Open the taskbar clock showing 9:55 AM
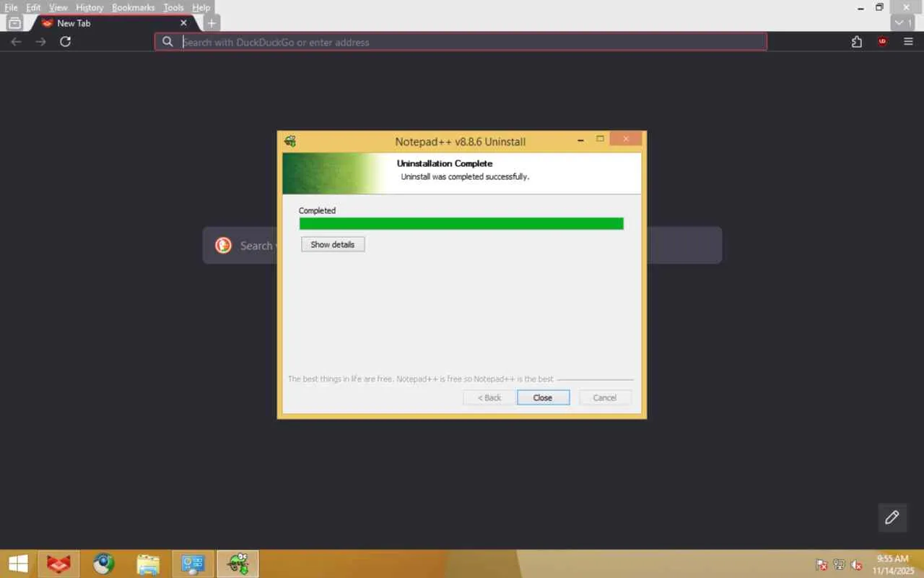924x578 pixels. [x=892, y=564]
